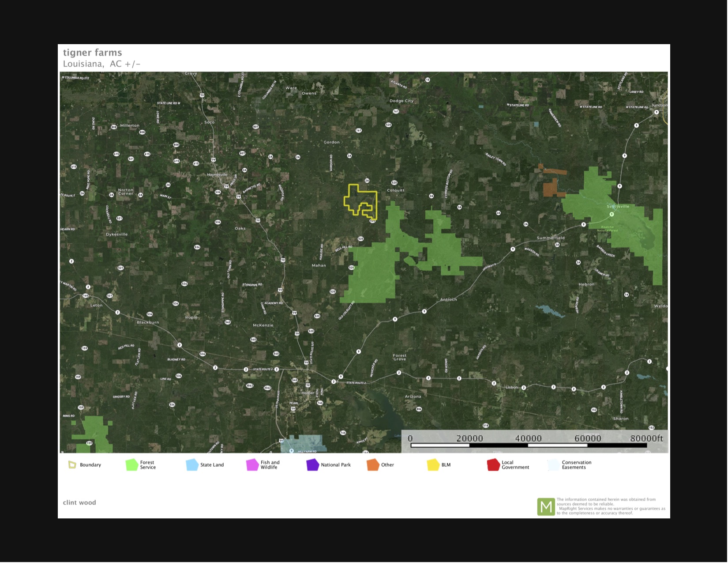Click the clint wood author name

coord(79,503)
